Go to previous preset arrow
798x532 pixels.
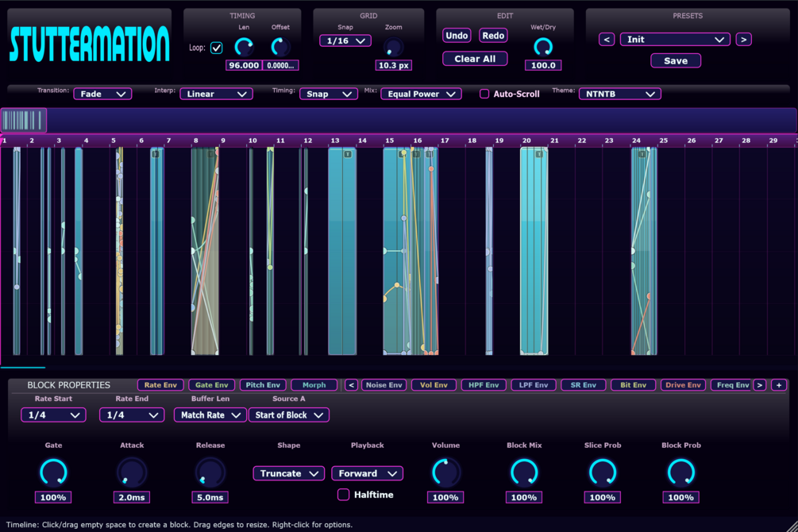pyautogui.click(x=606, y=39)
